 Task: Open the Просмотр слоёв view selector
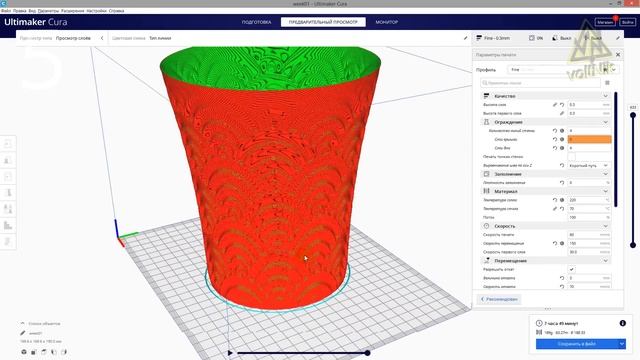pos(73,38)
